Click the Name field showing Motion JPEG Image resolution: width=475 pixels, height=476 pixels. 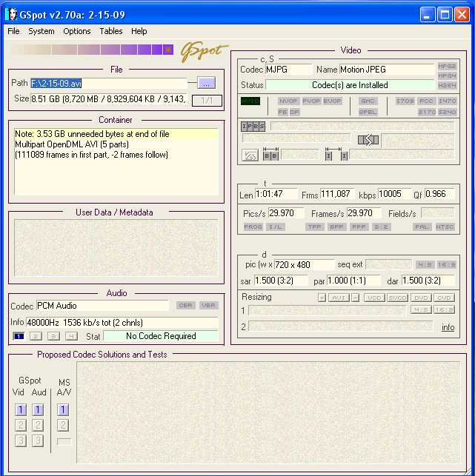(x=387, y=70)
